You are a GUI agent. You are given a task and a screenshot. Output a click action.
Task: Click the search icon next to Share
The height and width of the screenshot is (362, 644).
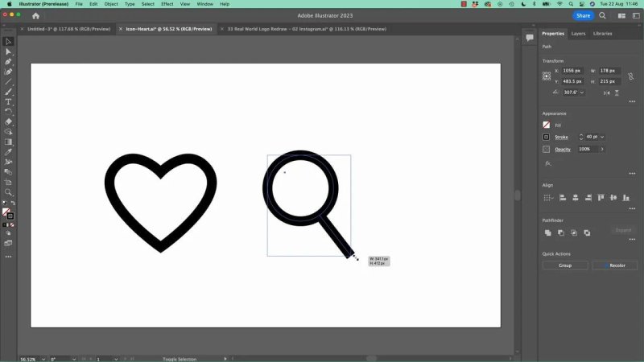[x=602, y=15]
